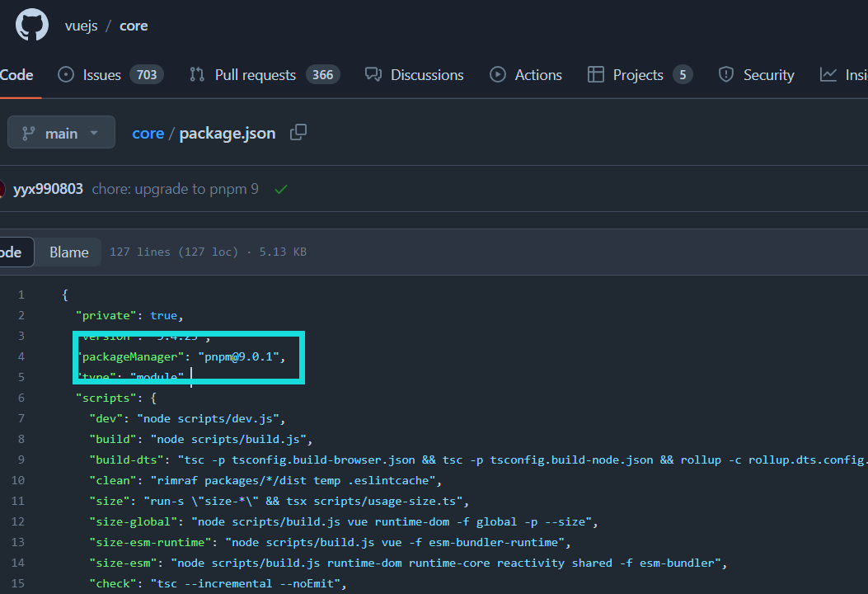Click the "private" key in code
868x594 pixels.
tap(106, 315)
